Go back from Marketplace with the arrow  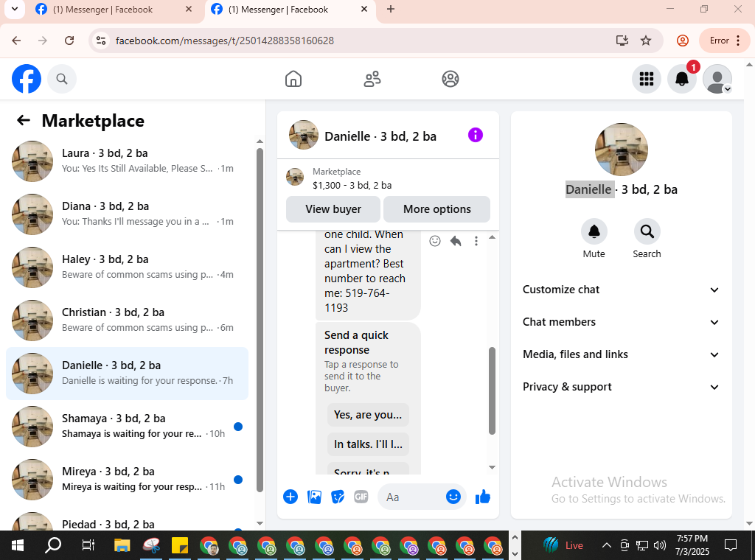pyautogui.click(x=23, y=120)
